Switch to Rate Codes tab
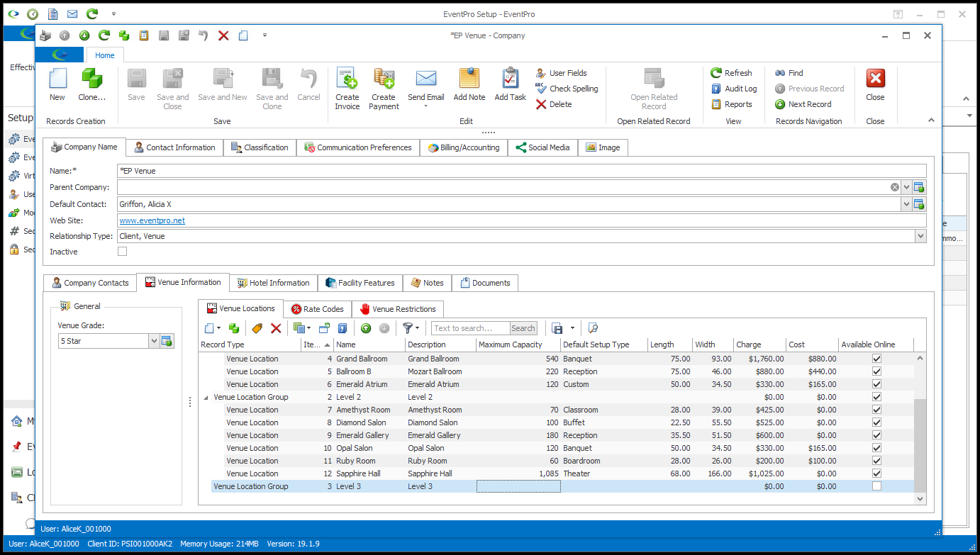The height and width of the screenshot is (555, 980). click(317, 309)
